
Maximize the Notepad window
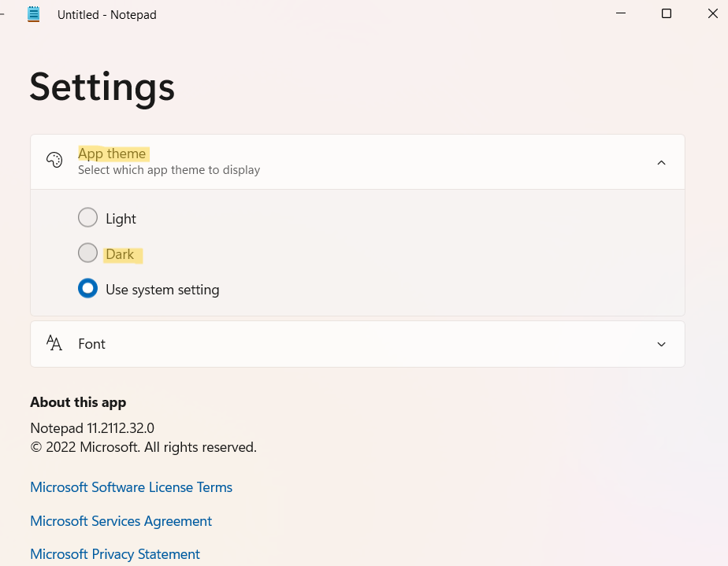667,14
